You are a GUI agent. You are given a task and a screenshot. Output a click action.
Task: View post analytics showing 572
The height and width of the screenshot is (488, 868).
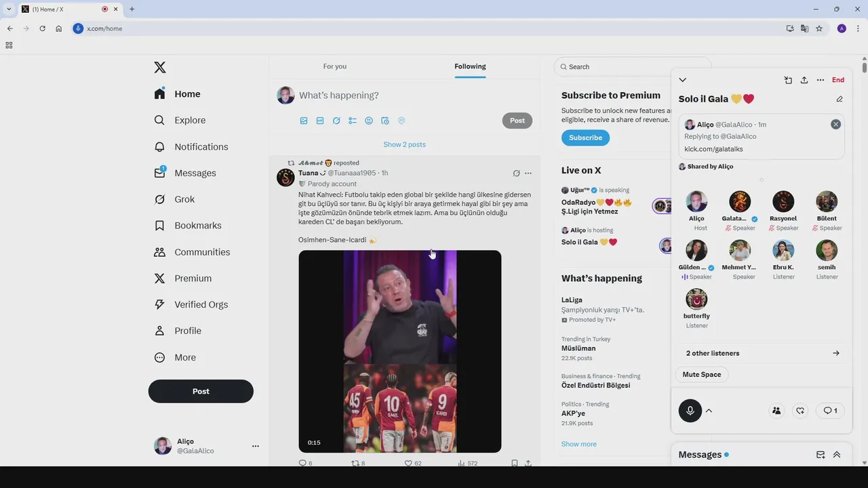[467, 464]
